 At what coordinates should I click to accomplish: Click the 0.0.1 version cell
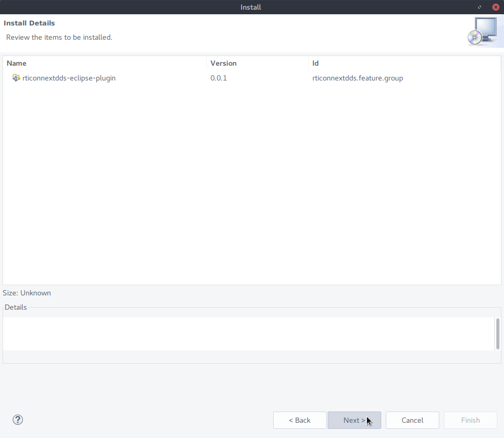219,78
